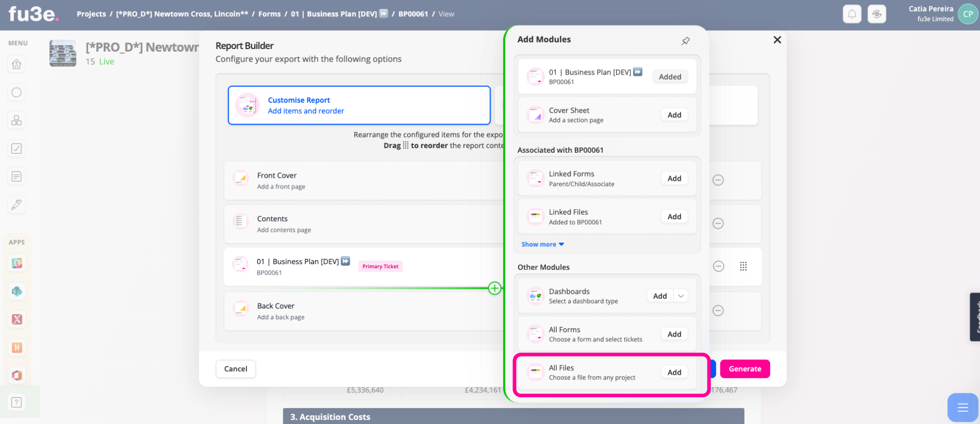Open the help question mark icon
Screen dimensions: 980x424
[16, 403]
